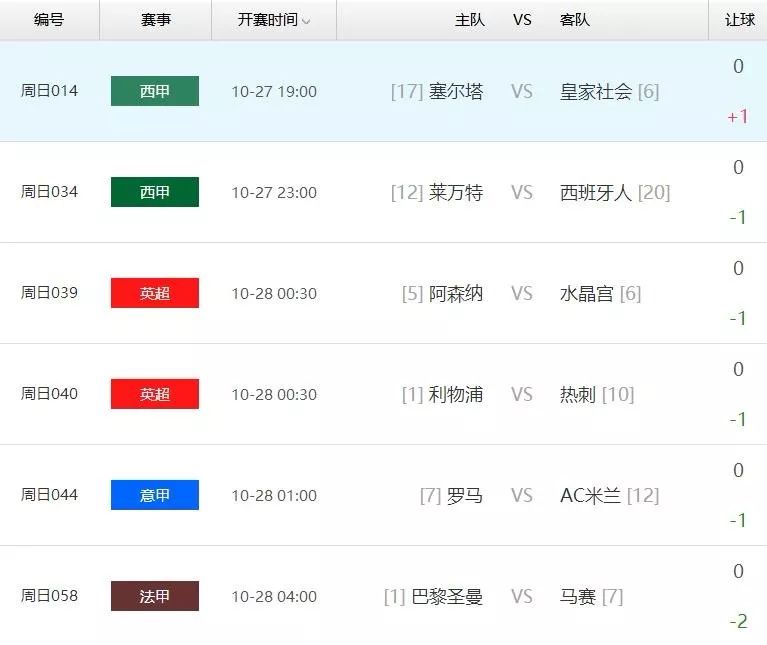Click the VS link for 利物浦 match

522,395
